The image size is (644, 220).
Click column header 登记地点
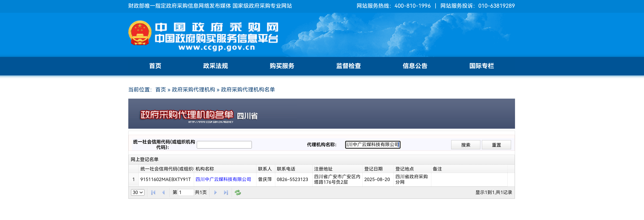[412, 169]
